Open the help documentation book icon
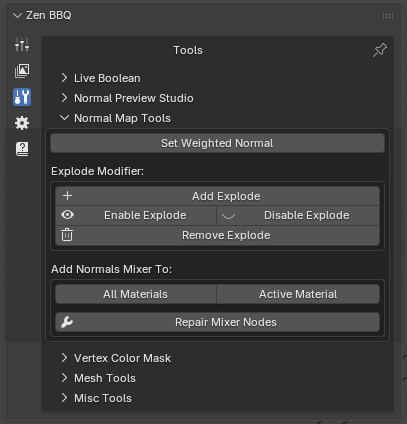407x424 pixels. pos(22,149)
